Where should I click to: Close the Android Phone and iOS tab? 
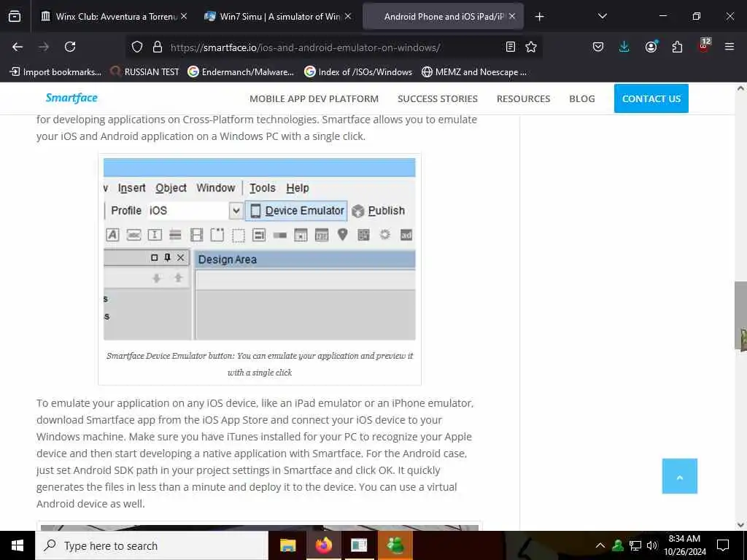512,16
